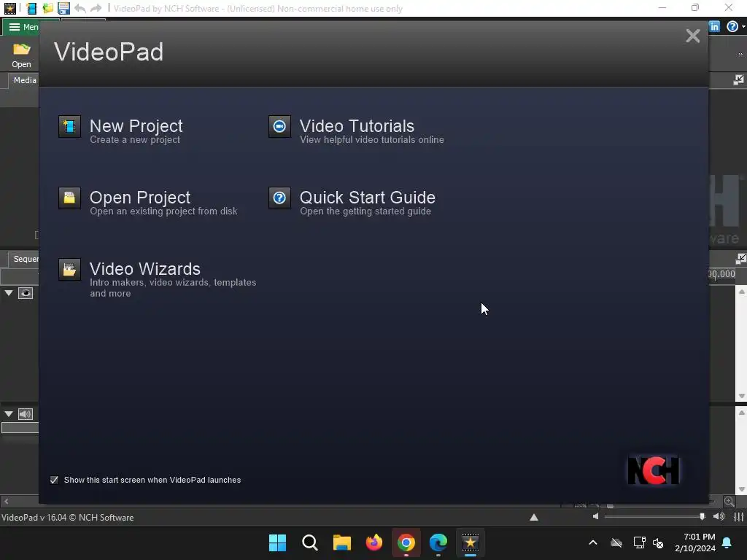This screenshot has height=560, width=747.
Task: Expand toolbar overflow chevron at right
Action: click(x=740, y=54)
